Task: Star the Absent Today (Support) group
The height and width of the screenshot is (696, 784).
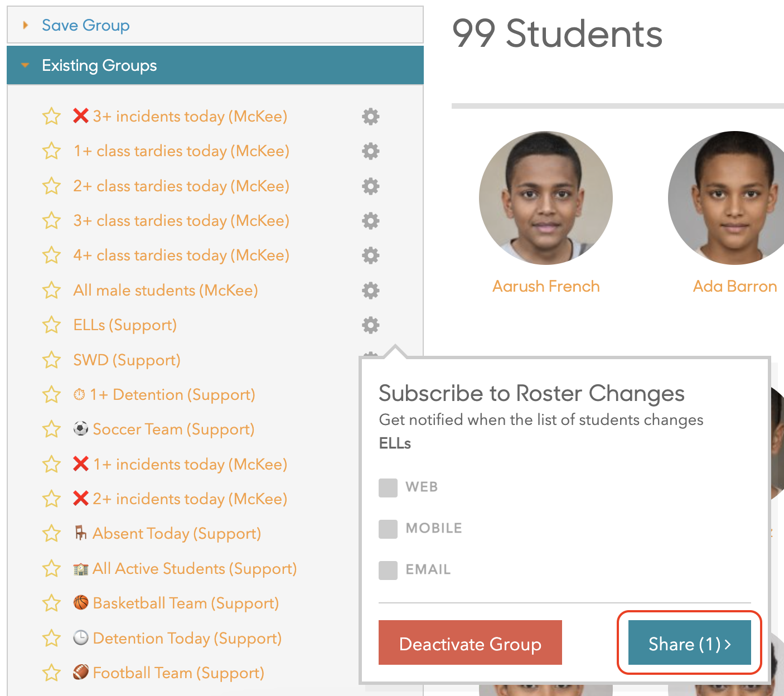Action: pyautogui.click(x=52, y=534)
